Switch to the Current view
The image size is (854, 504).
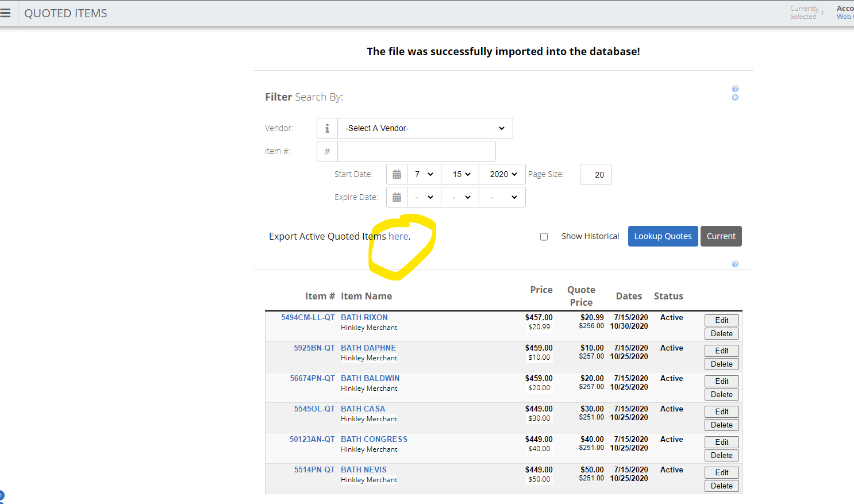721,236
